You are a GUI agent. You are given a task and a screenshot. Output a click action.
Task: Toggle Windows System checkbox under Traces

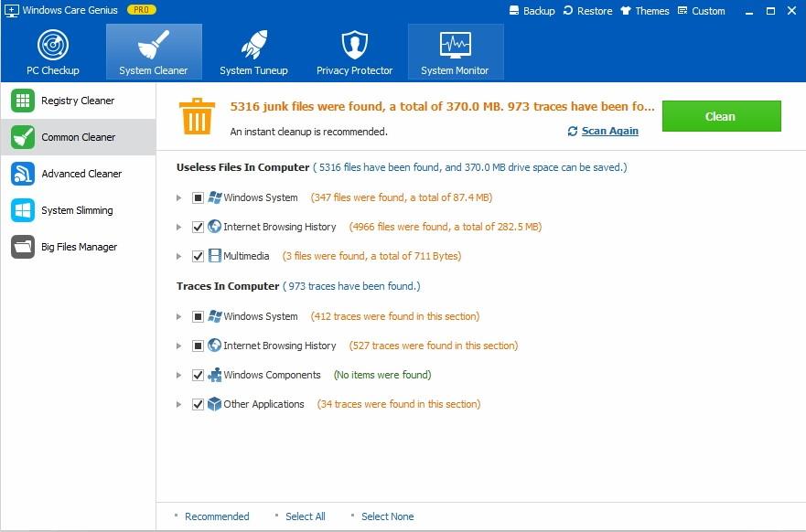(x=198, y=316)
